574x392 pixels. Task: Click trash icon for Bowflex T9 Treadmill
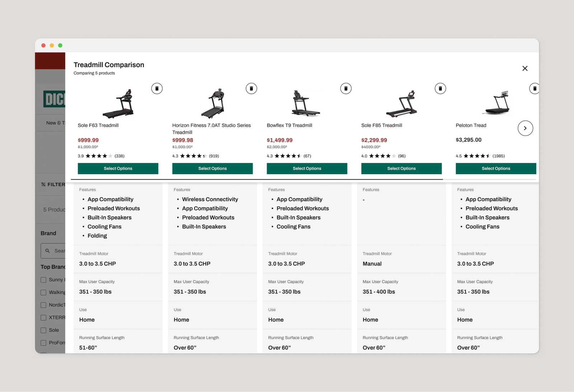click(346, 89)
